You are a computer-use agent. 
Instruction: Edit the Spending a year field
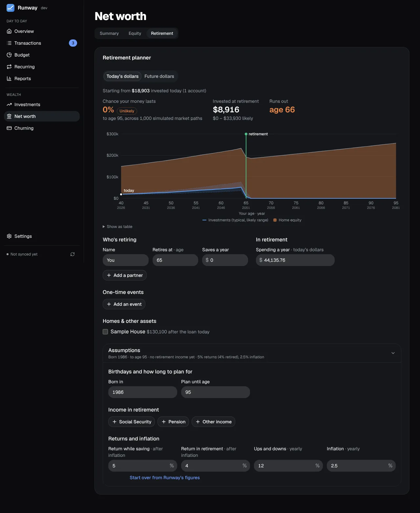[x=295, y=260]
